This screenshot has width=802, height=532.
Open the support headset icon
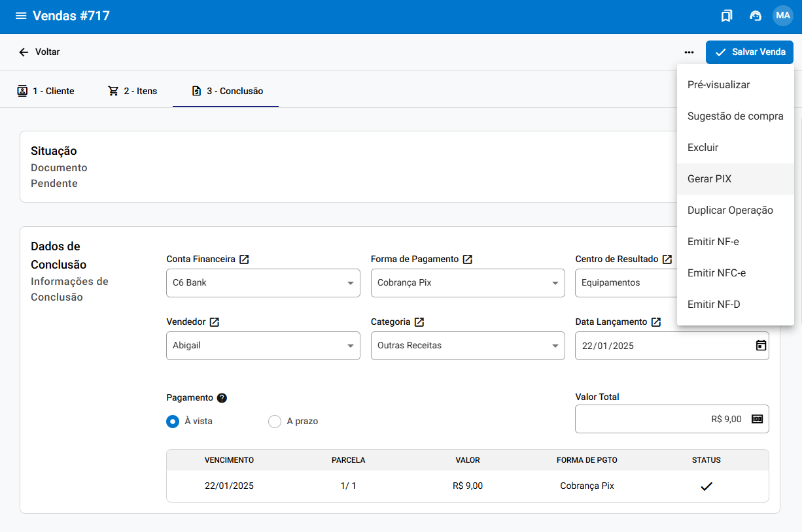coord(756,16)
